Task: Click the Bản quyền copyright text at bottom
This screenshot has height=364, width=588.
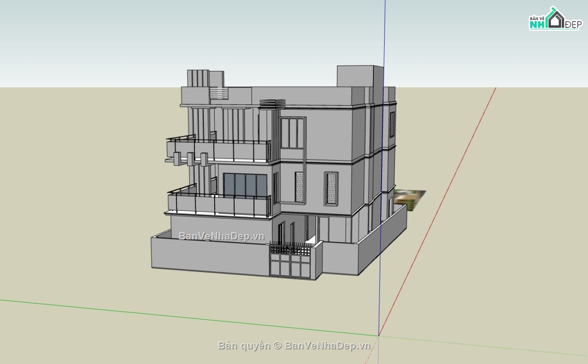Action: 294,346
